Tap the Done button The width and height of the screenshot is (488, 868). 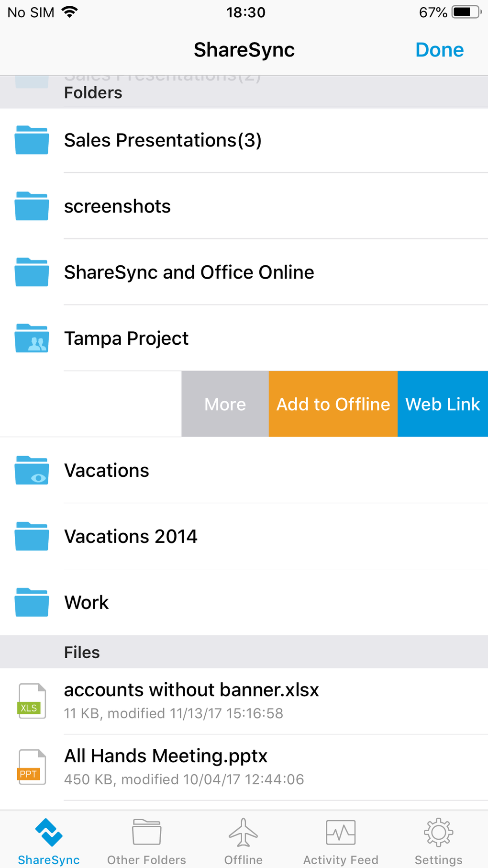439,50
